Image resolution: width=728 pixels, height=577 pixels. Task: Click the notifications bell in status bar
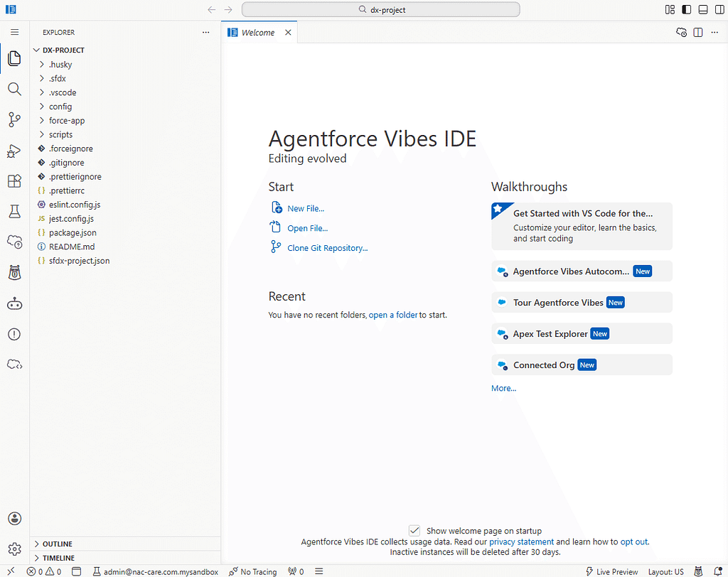(718, 571)
